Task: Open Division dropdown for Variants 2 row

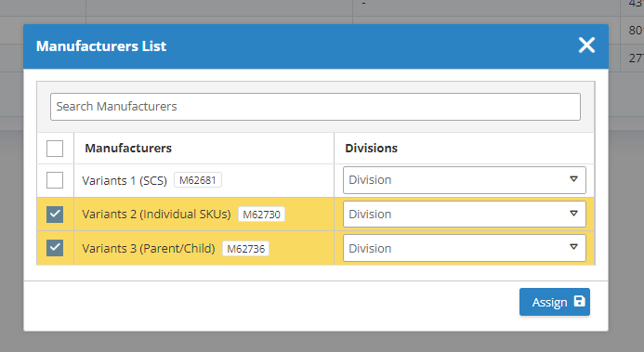Action: pyautogui.click(x=464, y=215)
